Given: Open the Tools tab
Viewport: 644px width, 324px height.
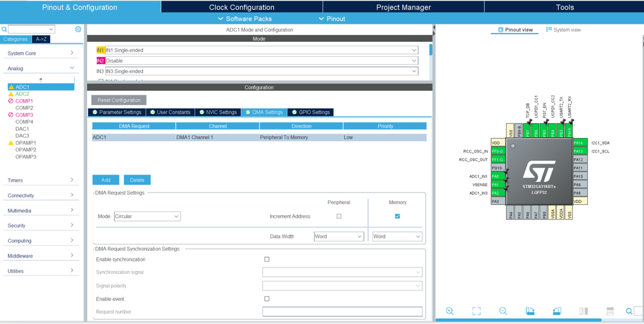Looking at the screenshot, I should [x=564, y=7].
